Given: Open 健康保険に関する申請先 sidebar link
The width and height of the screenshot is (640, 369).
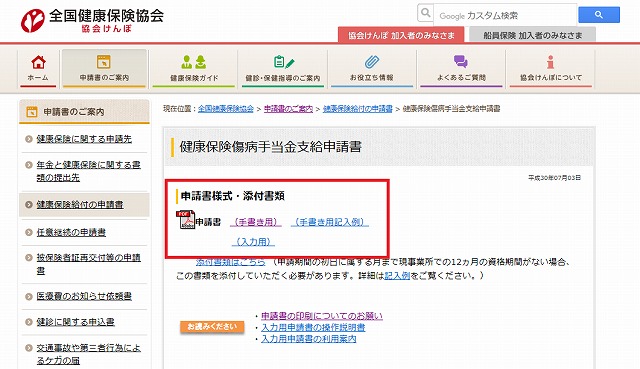Looking at the screenshot, I should point(84,139).
